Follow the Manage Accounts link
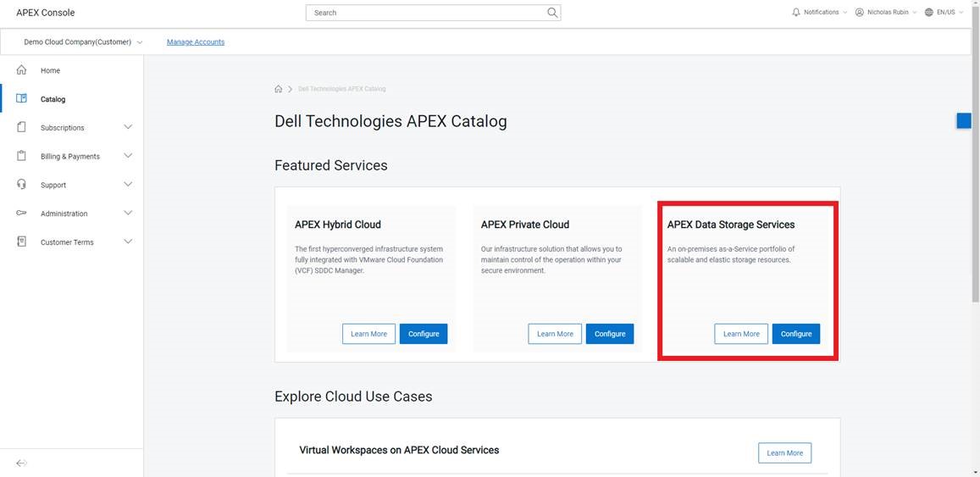Screen dimensions: 980x477 click(x=196, y=42)
